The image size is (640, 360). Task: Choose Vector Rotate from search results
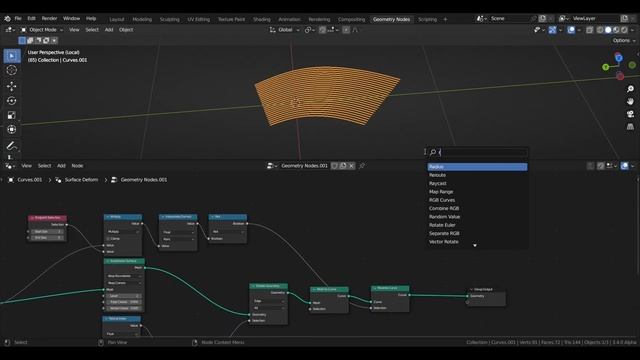[477, 242]
